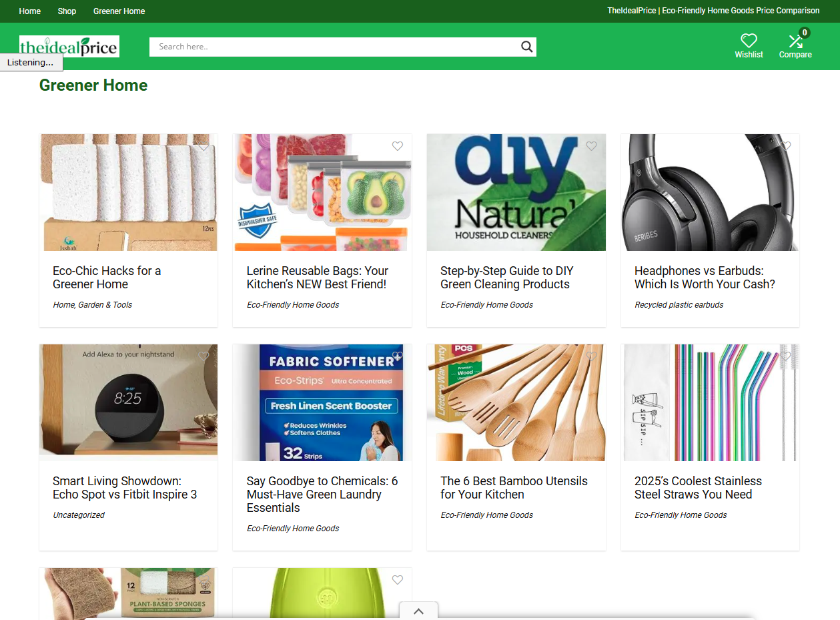Toggle wishlist heart on Echo Spot card
This screenshot has height=620, width=840.
click(x=203, y=356)
